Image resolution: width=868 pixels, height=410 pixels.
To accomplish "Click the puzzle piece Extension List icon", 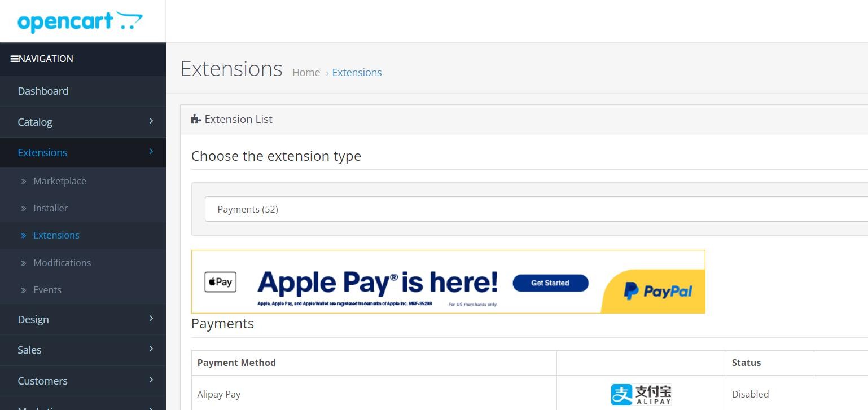I will coord(196,119).
